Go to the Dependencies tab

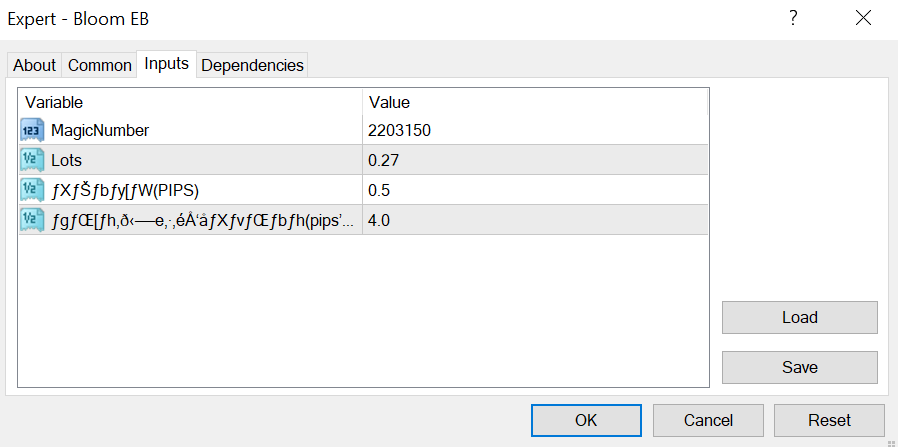252,65
